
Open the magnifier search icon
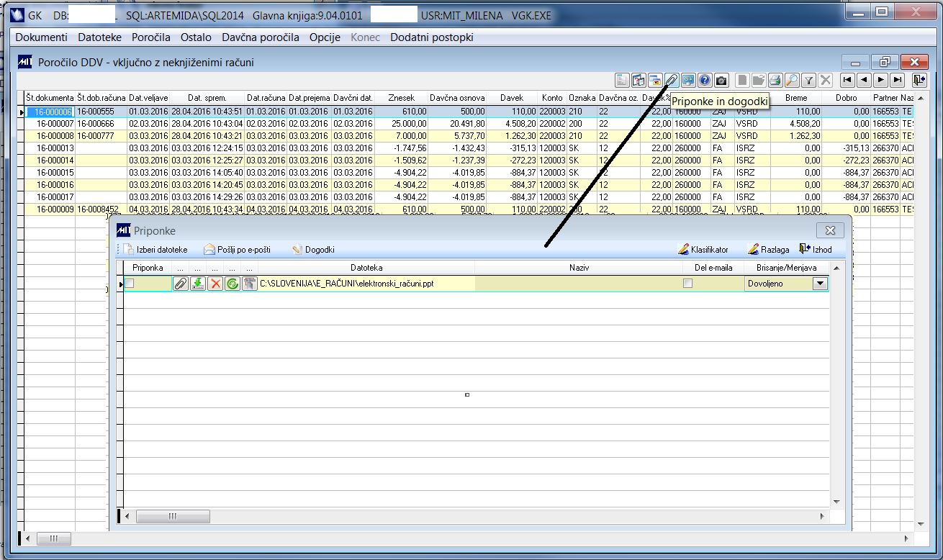(x=791, y=80)
